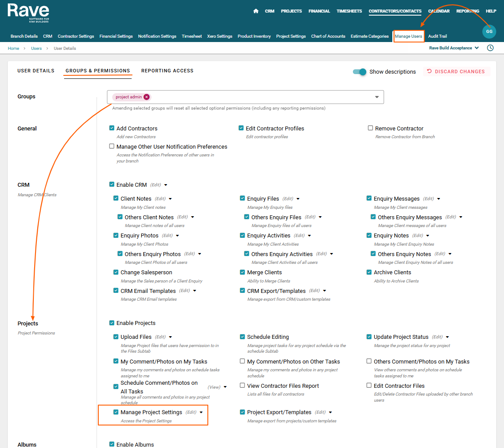The image size is (504, 448).
Task: Open Help in top navigation
Action: [491, 11]
